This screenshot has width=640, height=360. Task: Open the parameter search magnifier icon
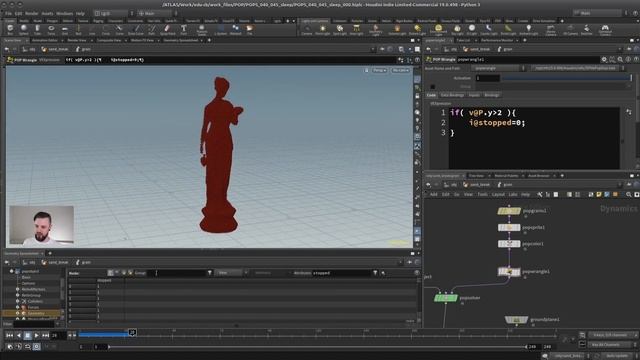pyautogui.click(x=620, y=60)
